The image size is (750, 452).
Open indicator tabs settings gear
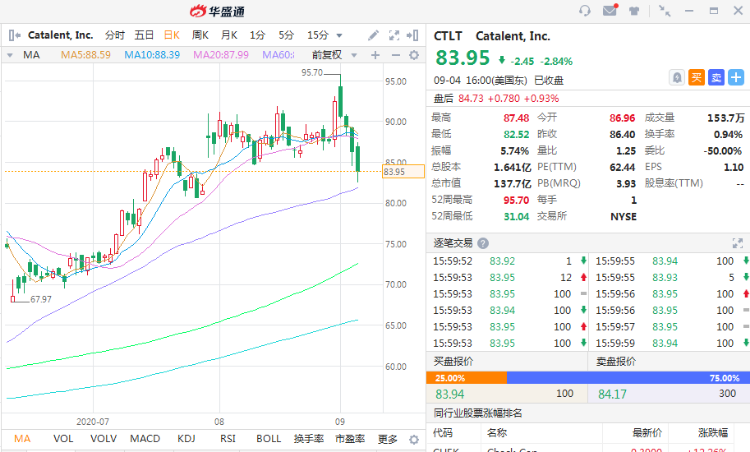coord(414,439)
